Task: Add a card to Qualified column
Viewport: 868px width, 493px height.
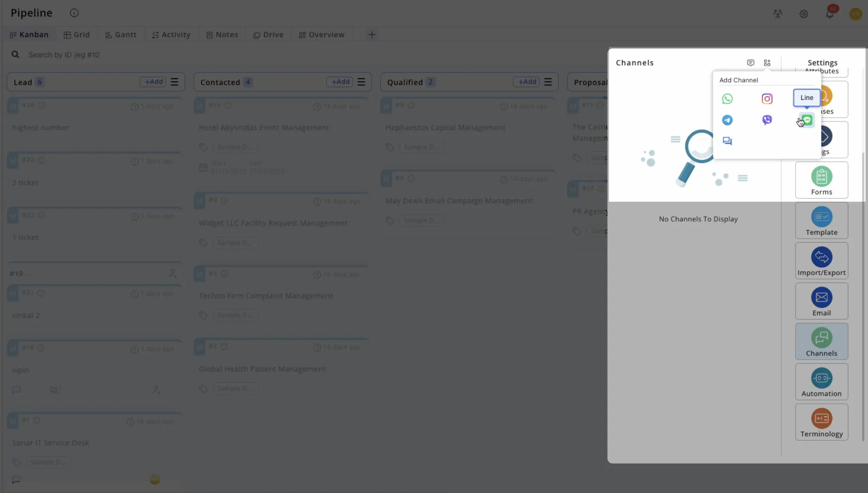Action: coord(526,82)
